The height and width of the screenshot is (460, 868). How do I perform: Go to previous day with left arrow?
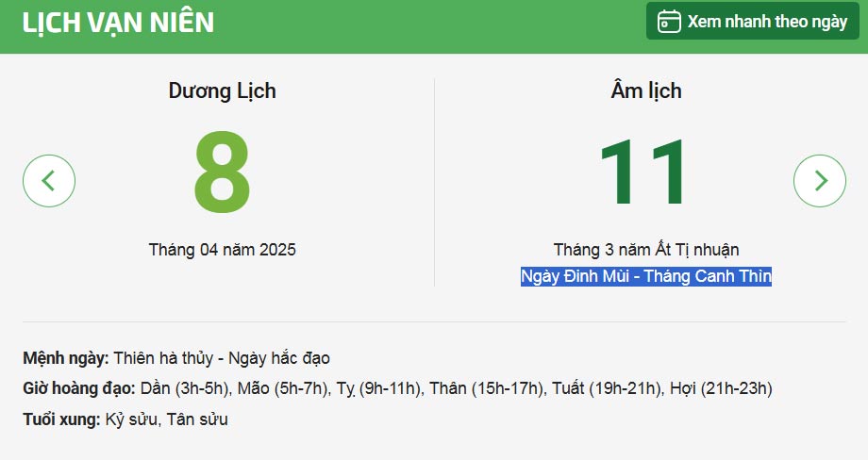pos(49,181)
